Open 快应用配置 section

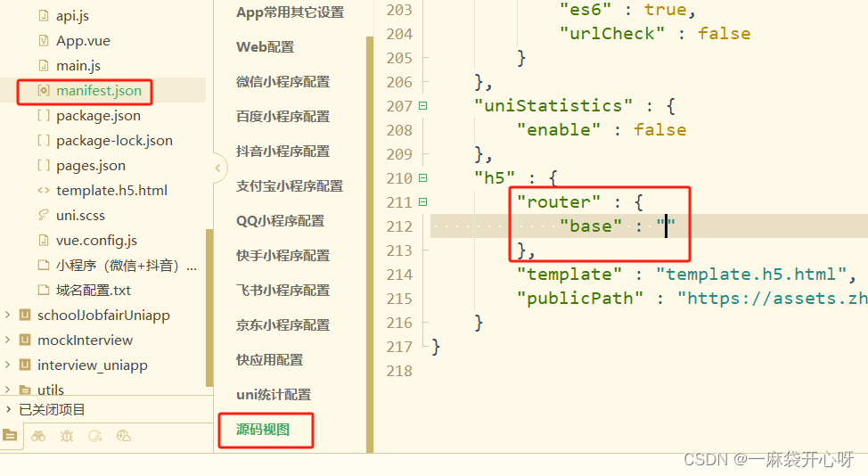(x=270, y=360)
